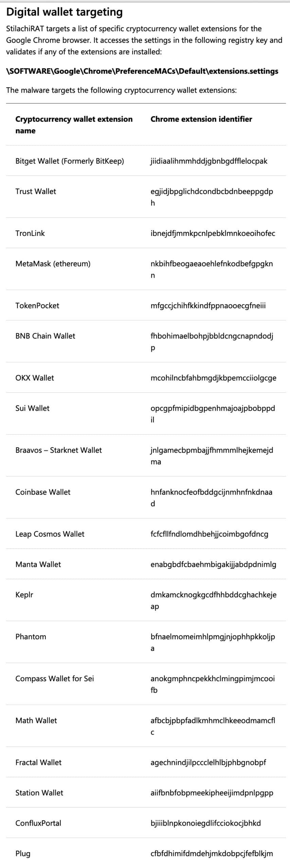This screenshot has width=290, height=868.
Task: Select the TronLink extension identifier text
Action: pos(213,233)
